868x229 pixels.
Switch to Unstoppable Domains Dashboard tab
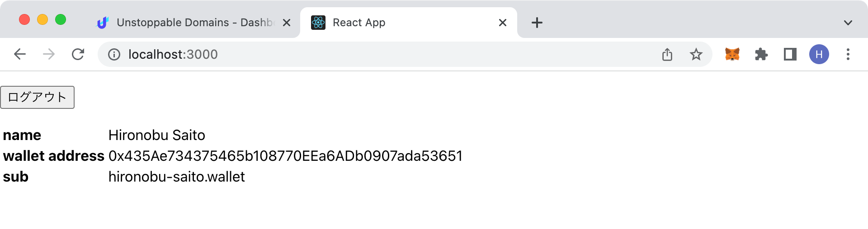pyautogui.click(x=190, y=23)
